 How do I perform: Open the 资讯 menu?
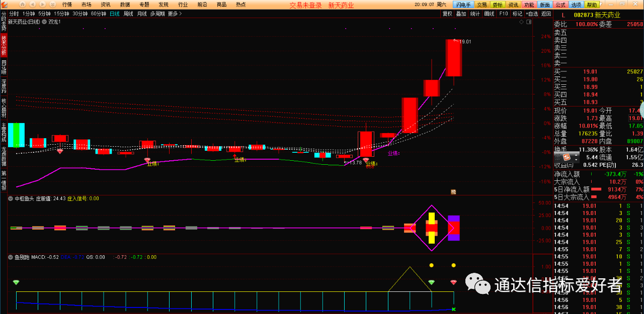coord(106,5)
